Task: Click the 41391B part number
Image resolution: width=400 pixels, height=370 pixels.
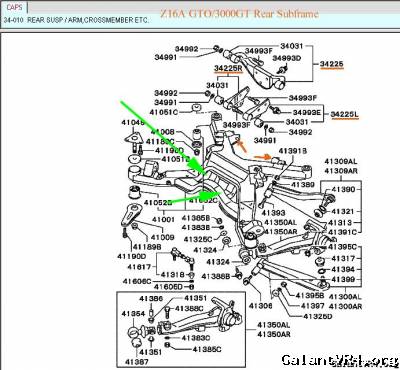Action: [293, 151]
